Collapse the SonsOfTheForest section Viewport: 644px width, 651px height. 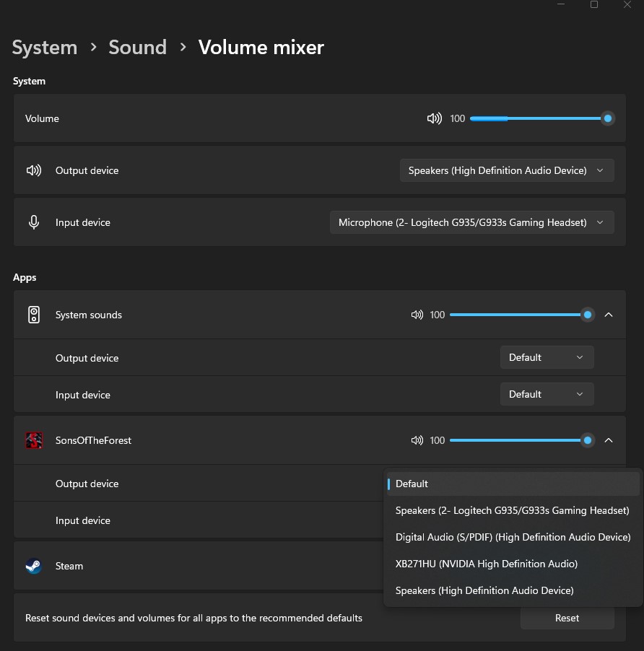click(609, 440)
